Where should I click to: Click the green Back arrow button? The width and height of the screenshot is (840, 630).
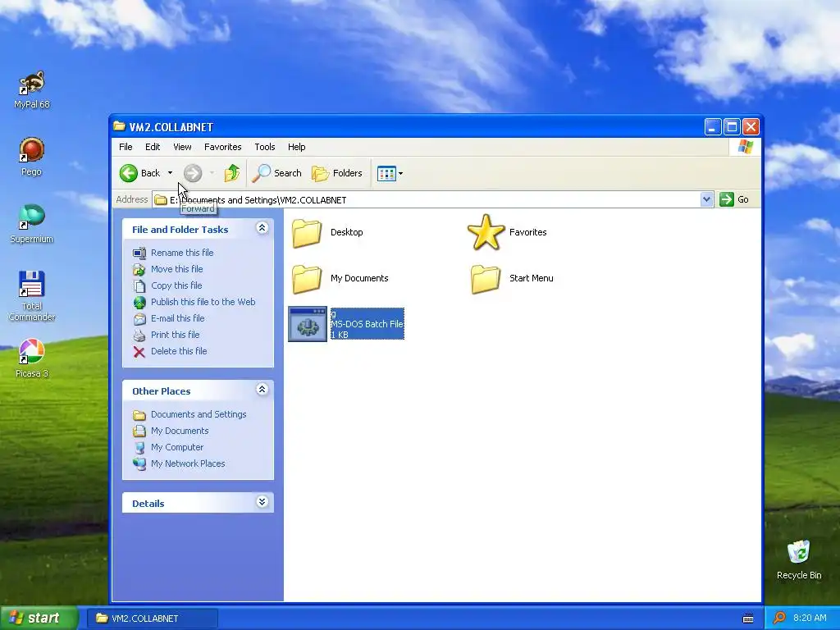(129, 173)
